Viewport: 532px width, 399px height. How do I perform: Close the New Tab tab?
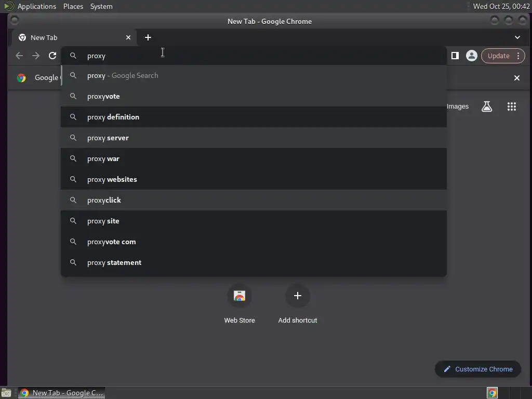pos(128,37)
